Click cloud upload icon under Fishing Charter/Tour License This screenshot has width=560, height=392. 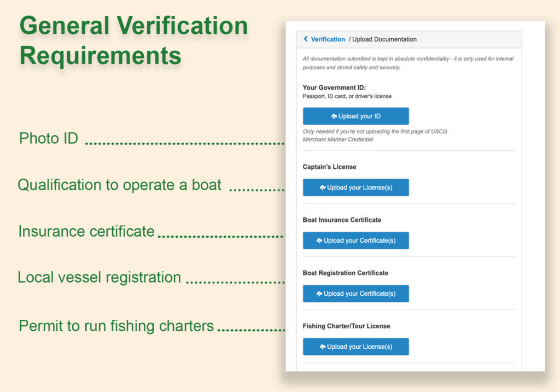pos(323,347)
